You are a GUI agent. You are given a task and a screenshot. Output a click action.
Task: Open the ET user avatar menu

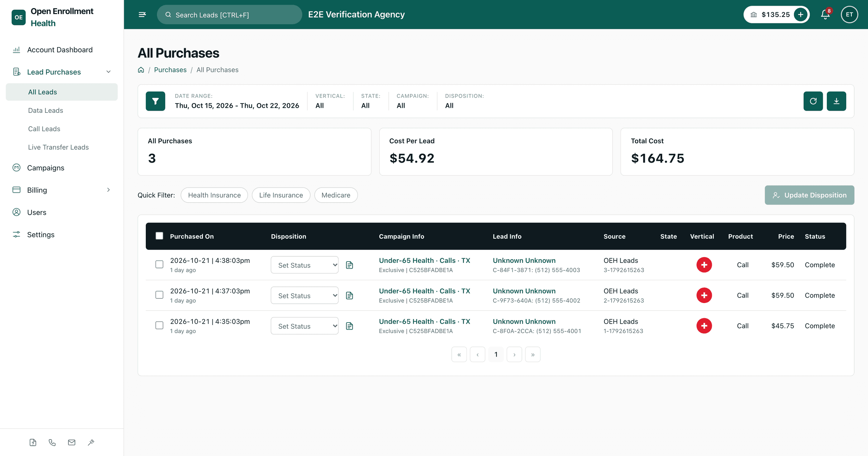[849, 14]
